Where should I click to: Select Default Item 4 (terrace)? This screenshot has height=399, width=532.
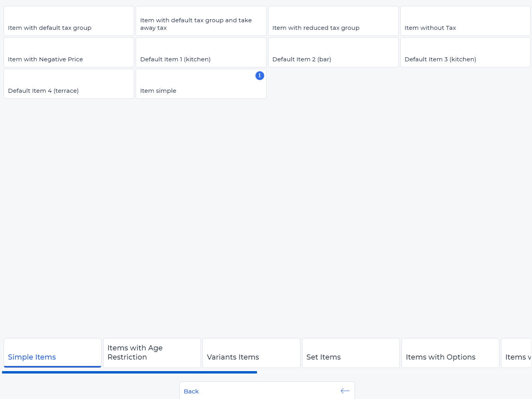pyautogui.click(x=69, y=84)
